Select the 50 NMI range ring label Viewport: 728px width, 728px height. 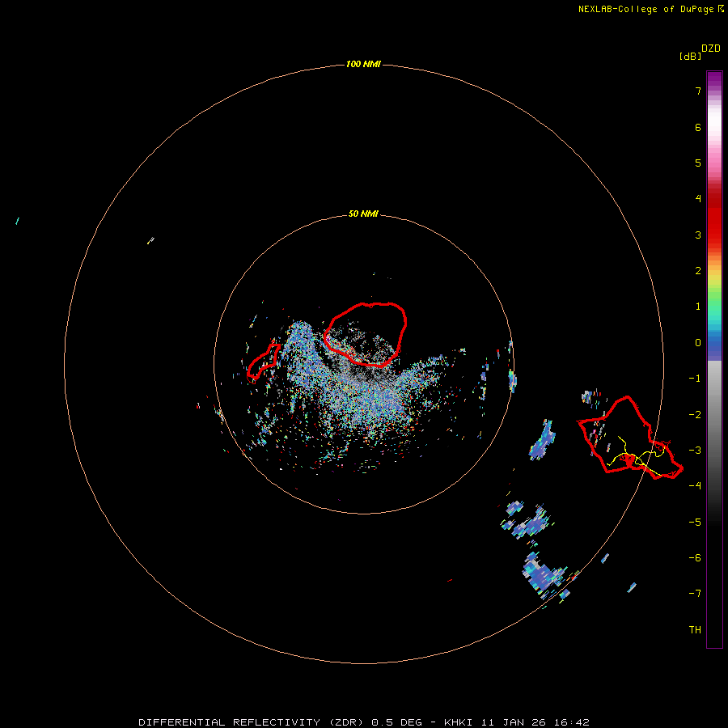click(363, 214)
